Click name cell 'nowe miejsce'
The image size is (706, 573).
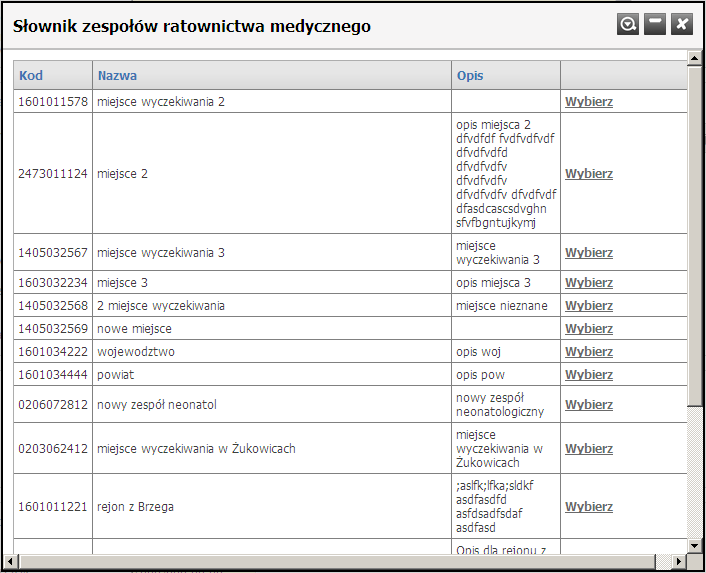click(272, 329)
